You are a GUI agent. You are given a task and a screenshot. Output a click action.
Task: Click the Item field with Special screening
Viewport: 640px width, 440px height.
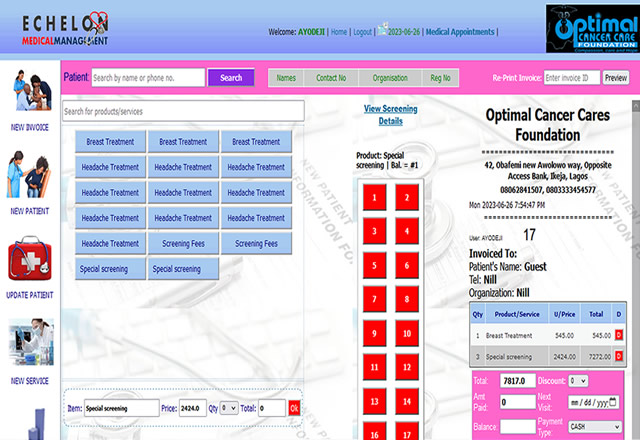point(122,408)
